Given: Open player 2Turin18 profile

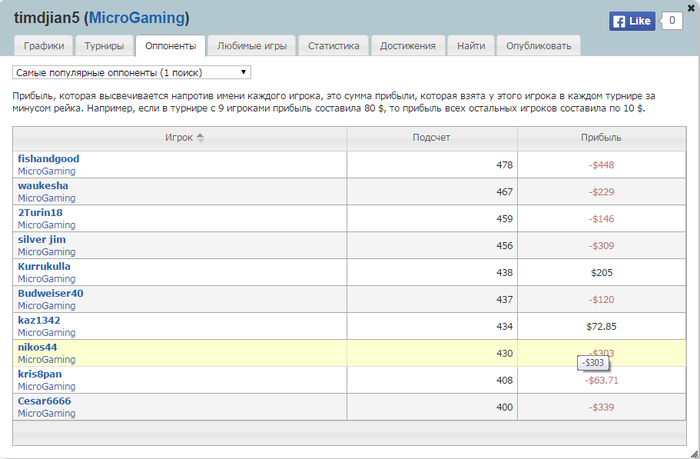Looking at the screenshot, I should 40,213.
